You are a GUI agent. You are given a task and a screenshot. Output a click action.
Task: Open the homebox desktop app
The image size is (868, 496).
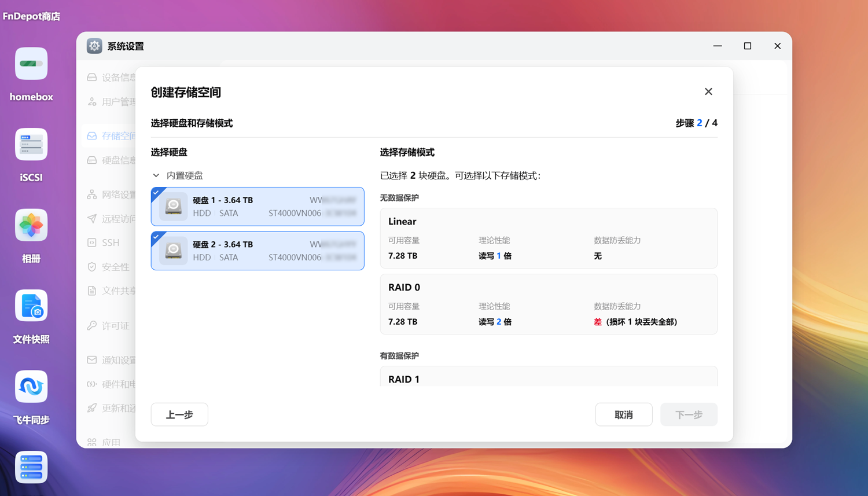(x=31, y=64)
